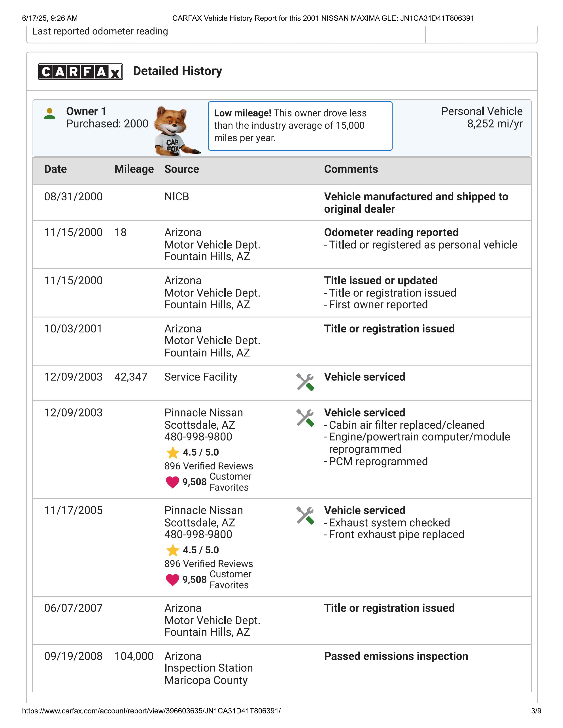The image size is (563, 728).
Task: Click the Date column header
Action: pos(55,169)
